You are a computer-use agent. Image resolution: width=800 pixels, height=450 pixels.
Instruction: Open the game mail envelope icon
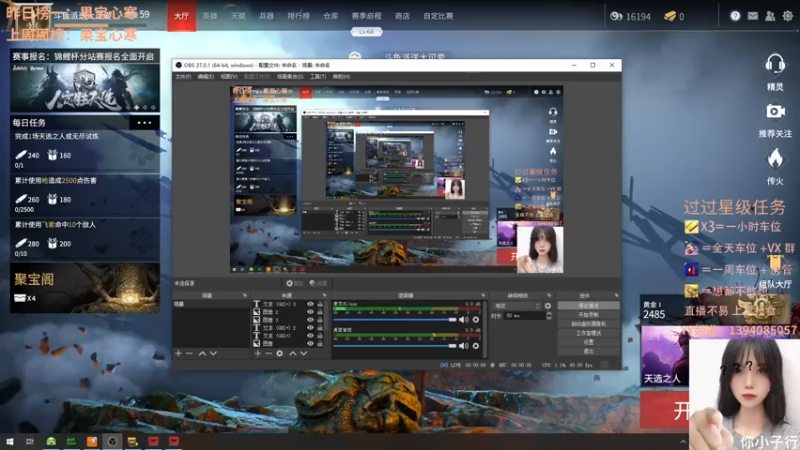pyautogui.click(x=753, y=16)
